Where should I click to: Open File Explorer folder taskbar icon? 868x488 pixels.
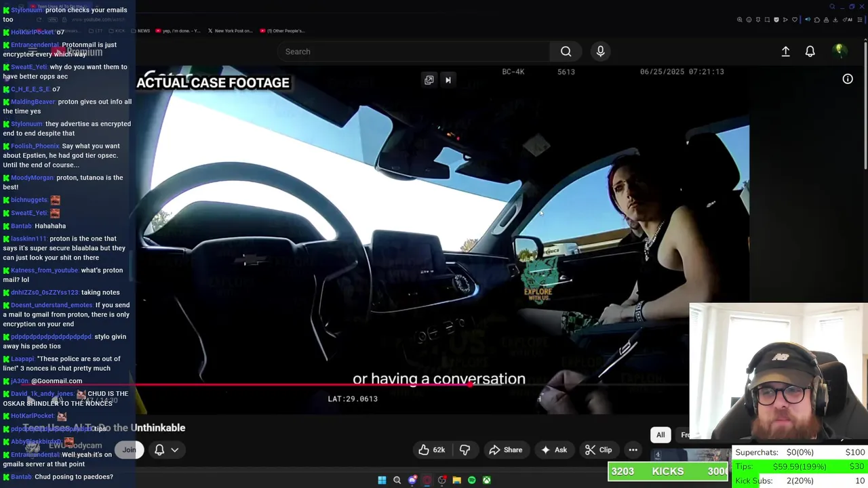click(x=456, y=480)
